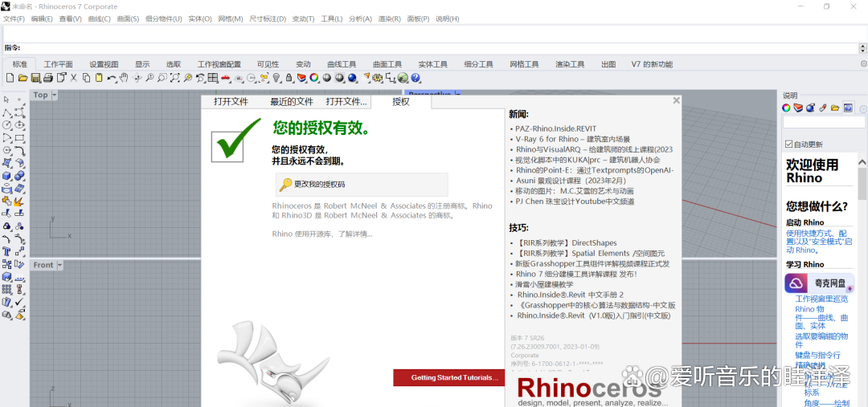Click the folder icon in the 说明 panel
The image size is (868, 407).
point(835,108)
